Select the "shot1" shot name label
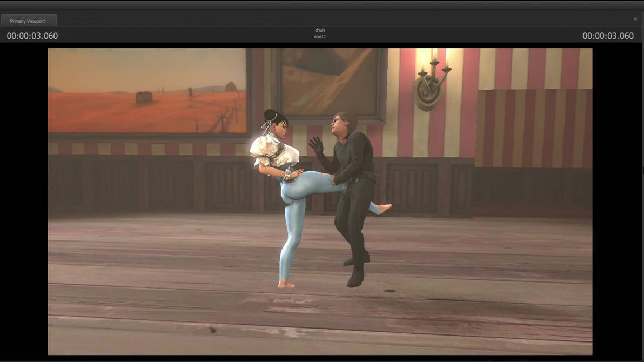Screen dimensions: 644x362 coord(320,37)
